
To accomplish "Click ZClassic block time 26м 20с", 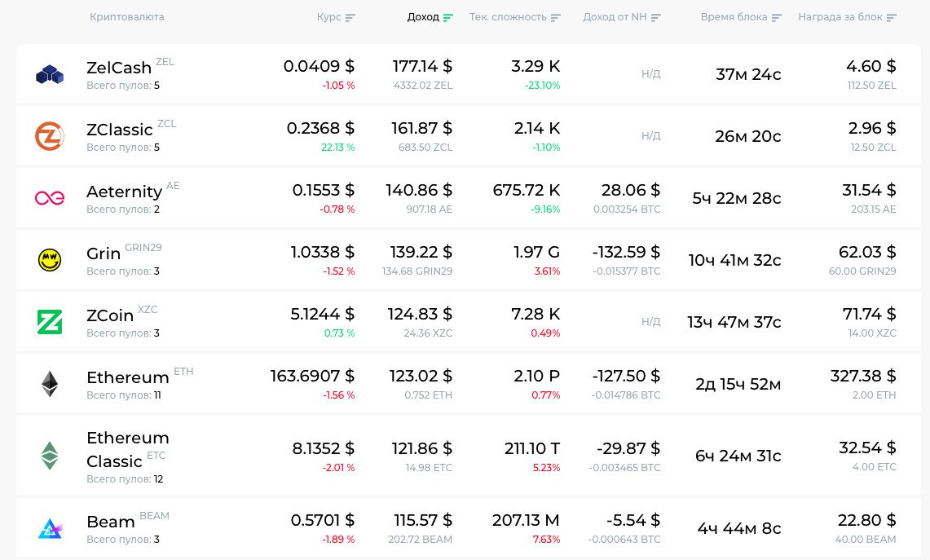I will pyautogui.click(x=748, y=136).
